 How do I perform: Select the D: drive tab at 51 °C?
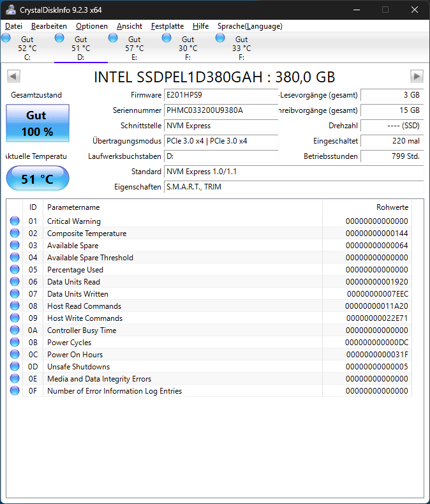click(x=81, y=48)
